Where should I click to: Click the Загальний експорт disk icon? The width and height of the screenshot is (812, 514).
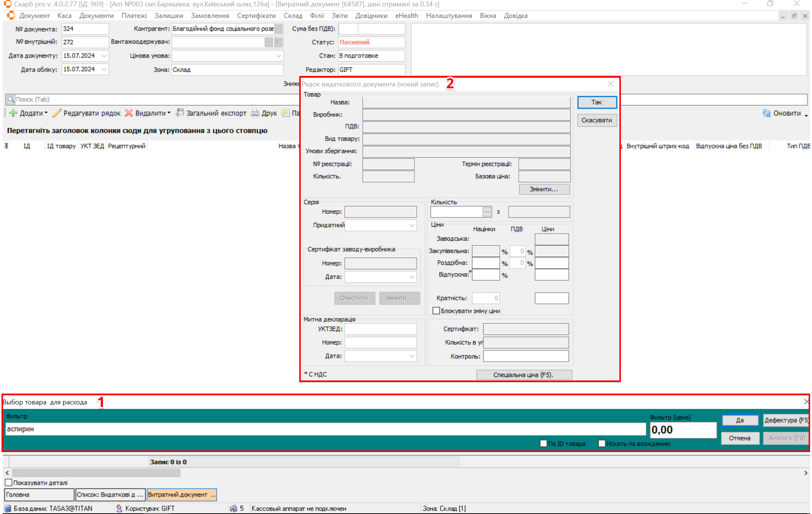180,113
